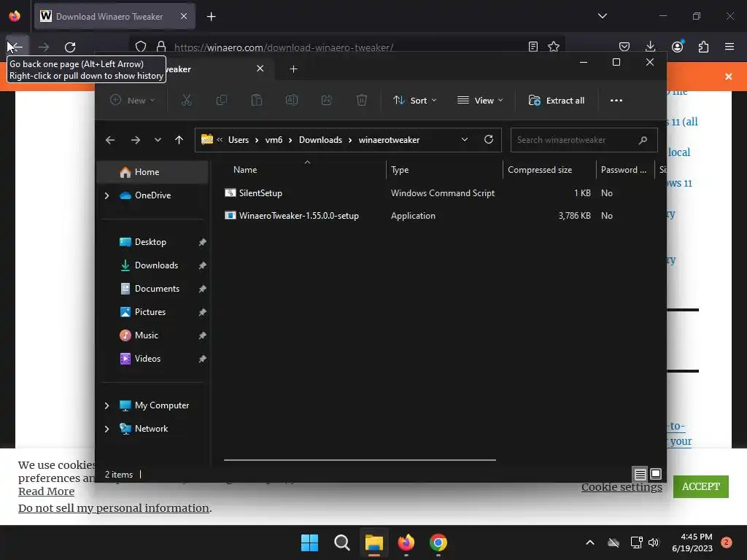Expand the My Computer tree node
The image size is (747, 560).
(x=107, y=405)
